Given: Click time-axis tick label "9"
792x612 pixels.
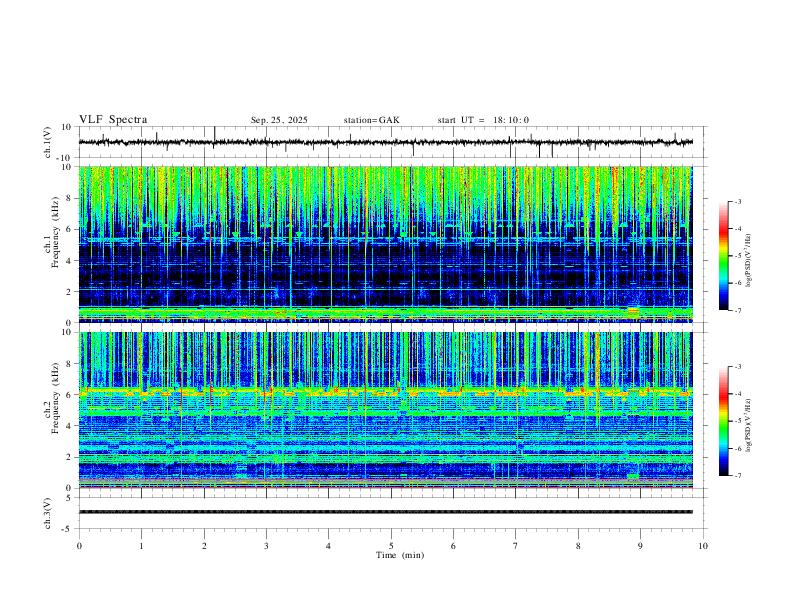Looking at the screenshot, I should pos(640,546).
